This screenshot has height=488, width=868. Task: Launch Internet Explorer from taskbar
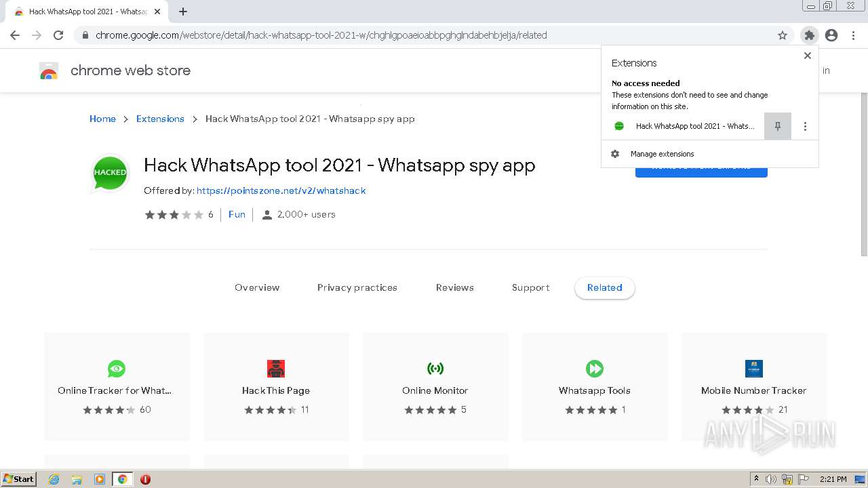click(x=54, y=479)
